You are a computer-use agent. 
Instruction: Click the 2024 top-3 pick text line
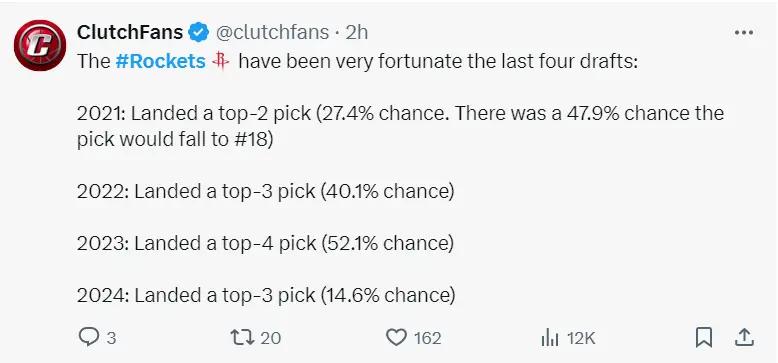pos(266,296)
